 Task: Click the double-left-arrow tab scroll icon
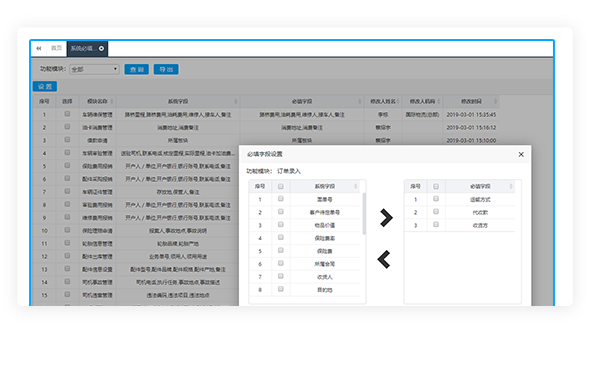38,48
